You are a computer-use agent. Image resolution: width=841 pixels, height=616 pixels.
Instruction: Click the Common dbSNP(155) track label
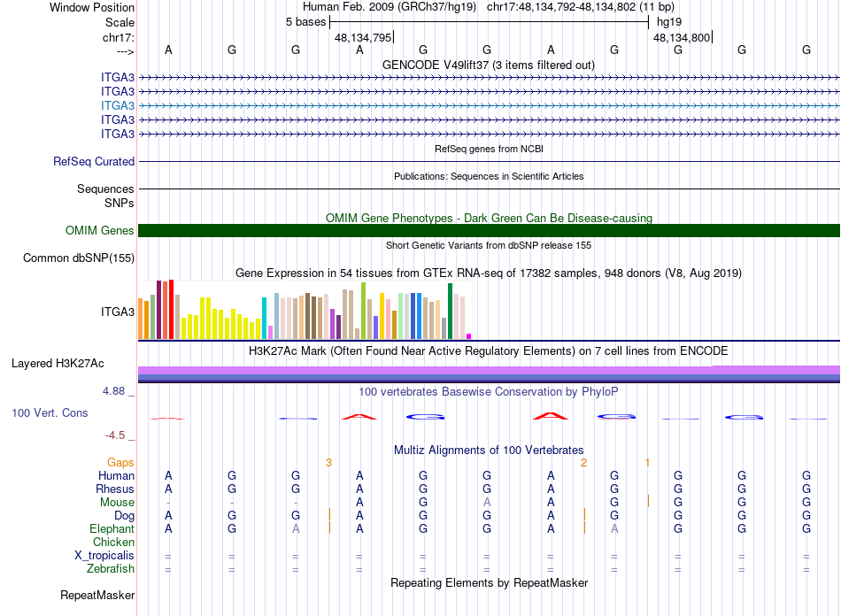coord(79,258)
